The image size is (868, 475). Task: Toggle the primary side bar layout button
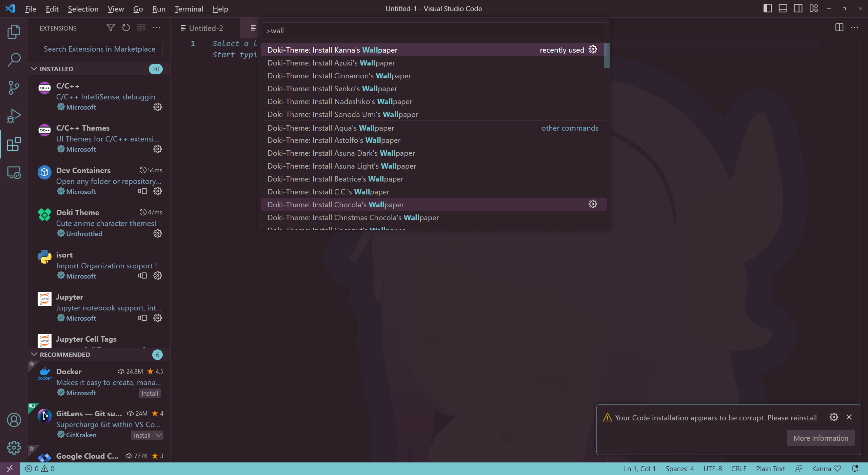point(768,8)
